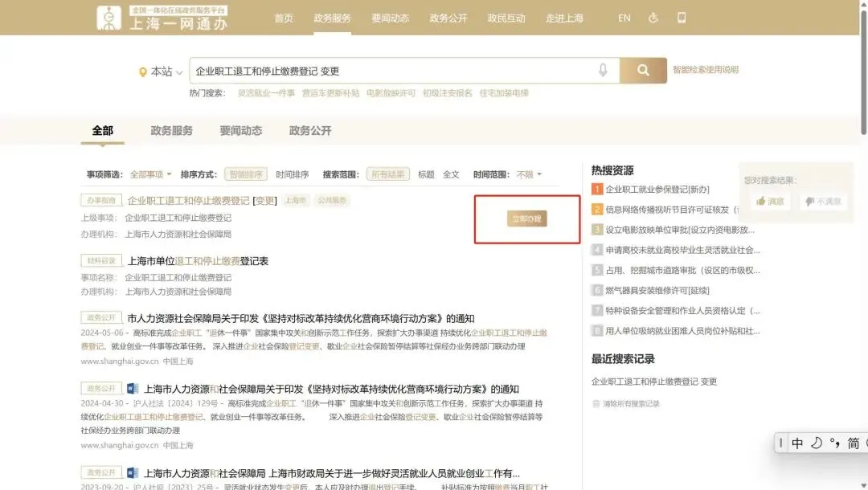Switch to the 政务服务 results tab

[171, 131]
